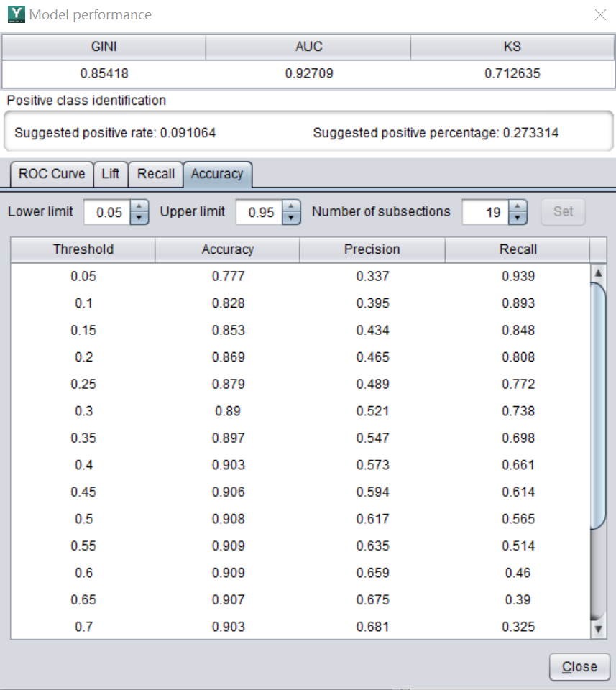Click the Threshold column header
The image size is (616, 690).
pyautogui.click(x=83, y=249)
